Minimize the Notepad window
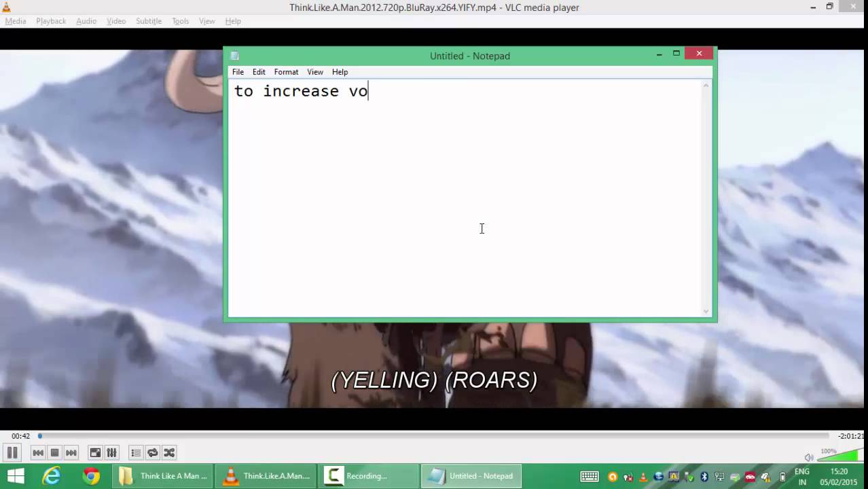The image size is (868, 489). [659, 54]
